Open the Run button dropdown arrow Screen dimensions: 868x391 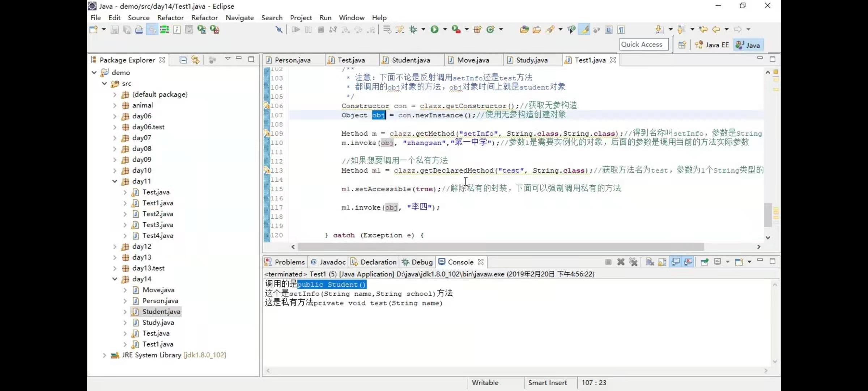click(445, 29)
